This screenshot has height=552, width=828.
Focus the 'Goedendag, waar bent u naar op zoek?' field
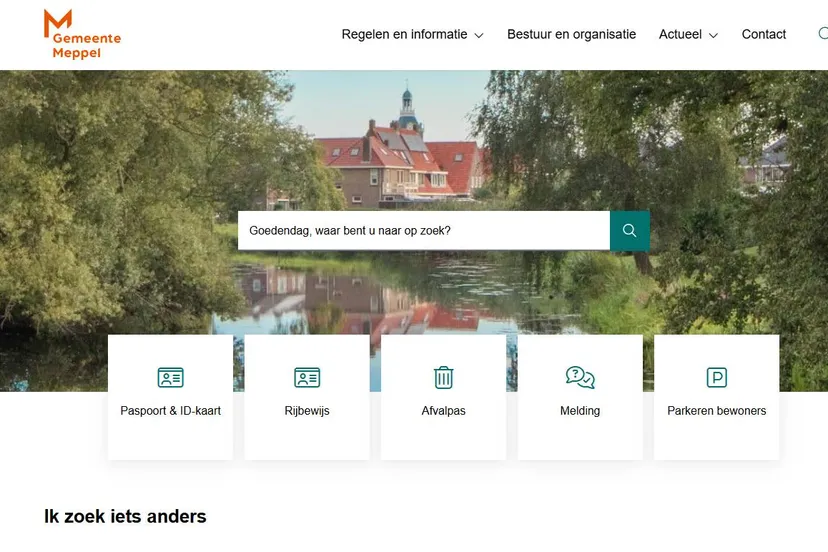(x=424, y=231)
